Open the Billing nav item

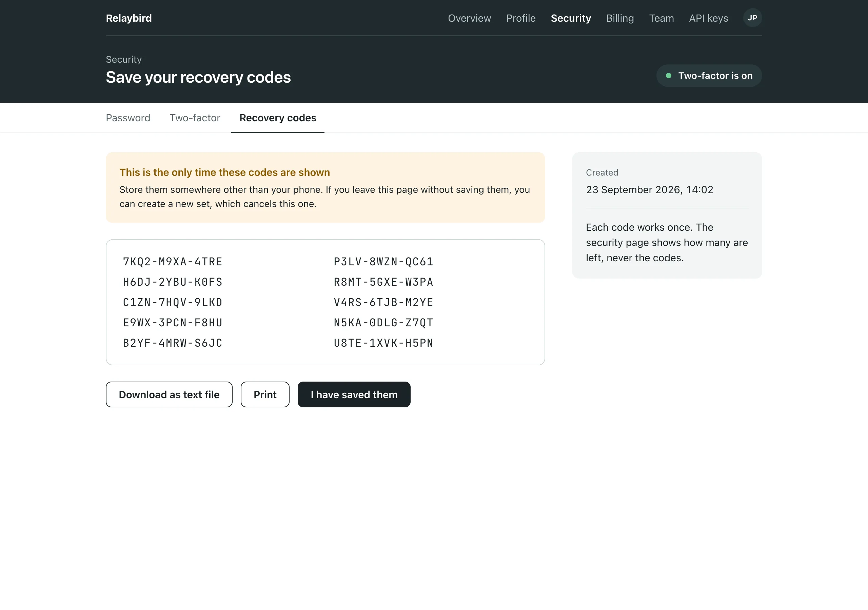coord(619,18)
